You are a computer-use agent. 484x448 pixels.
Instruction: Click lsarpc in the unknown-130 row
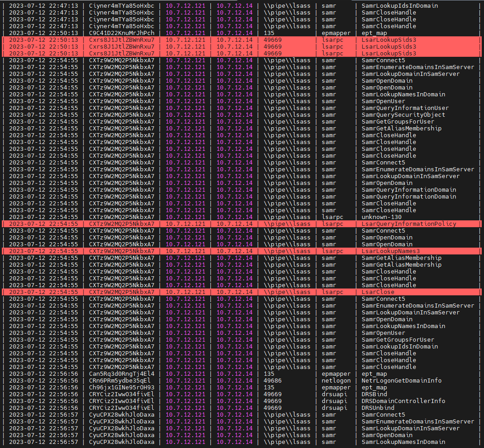point(333,217)
